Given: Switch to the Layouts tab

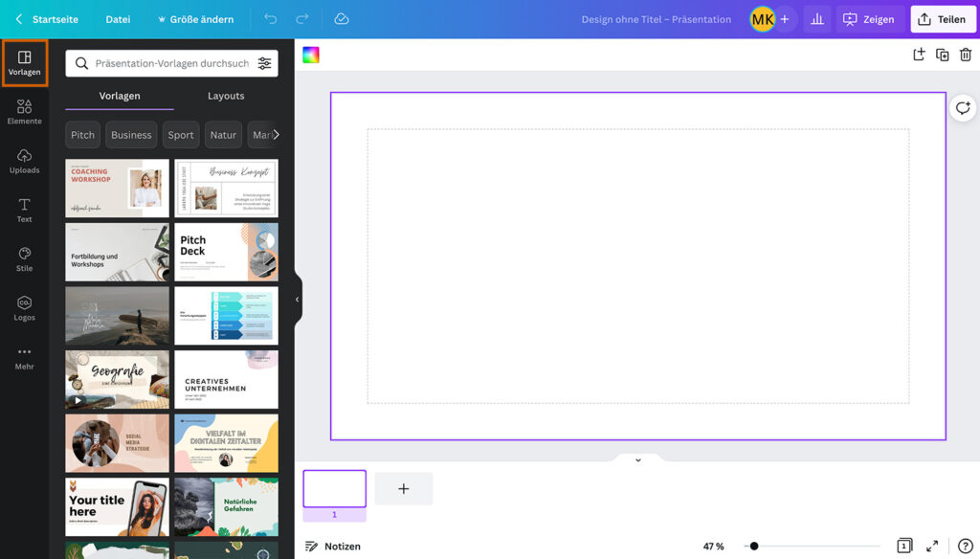Looking at the screenshot, I should (x=226, y=96).
